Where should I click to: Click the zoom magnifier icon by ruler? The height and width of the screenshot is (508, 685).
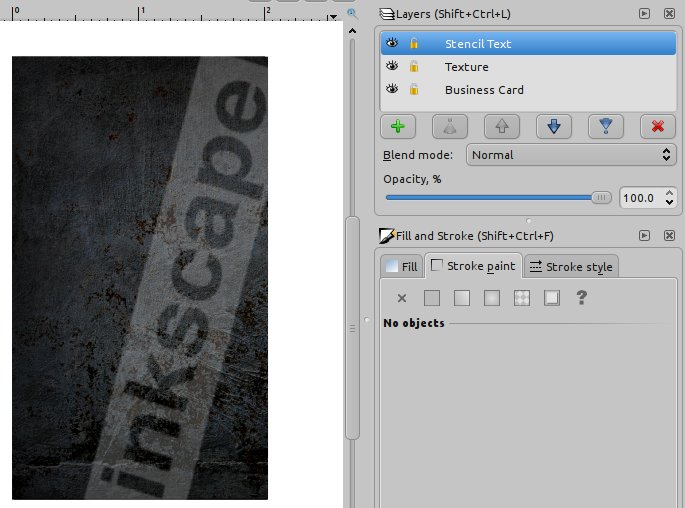coord(352,14)
